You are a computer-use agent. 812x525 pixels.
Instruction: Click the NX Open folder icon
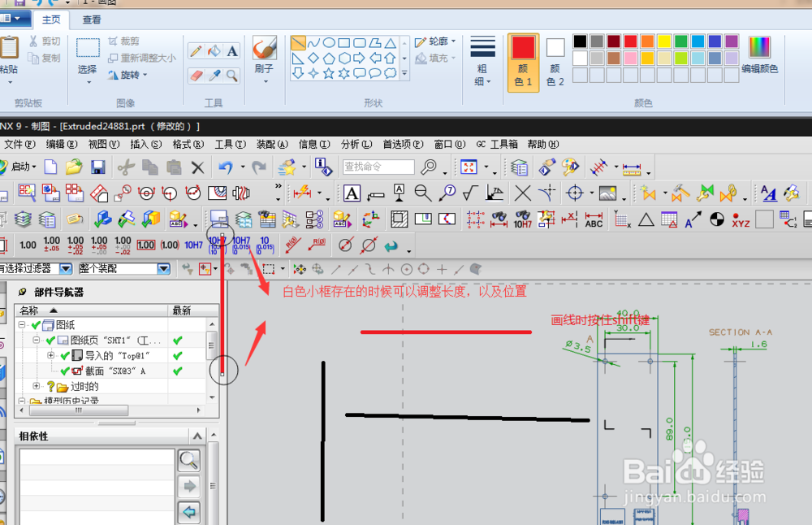click(x=74, y=167)
